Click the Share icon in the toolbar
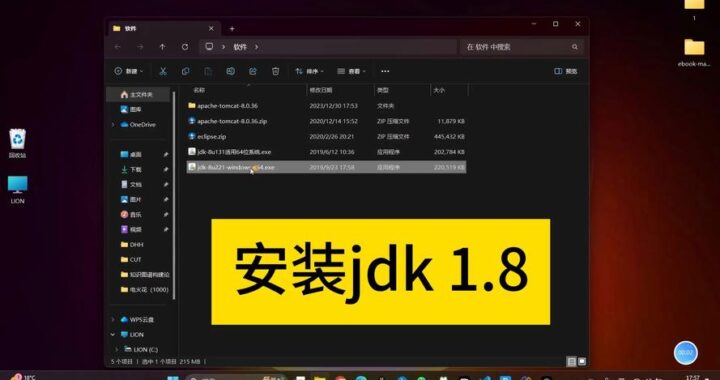 tap(253, 71)
